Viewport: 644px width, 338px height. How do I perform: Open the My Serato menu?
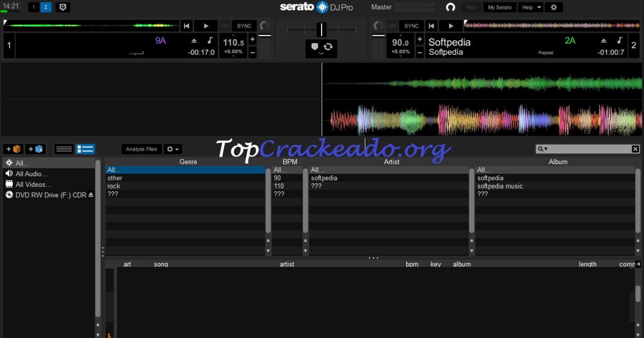(x=499, y=7)
